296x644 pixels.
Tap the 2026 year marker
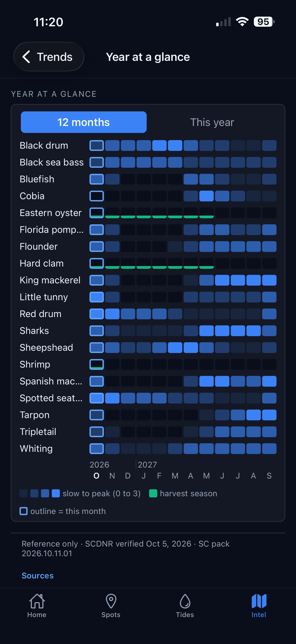[99, 465]
